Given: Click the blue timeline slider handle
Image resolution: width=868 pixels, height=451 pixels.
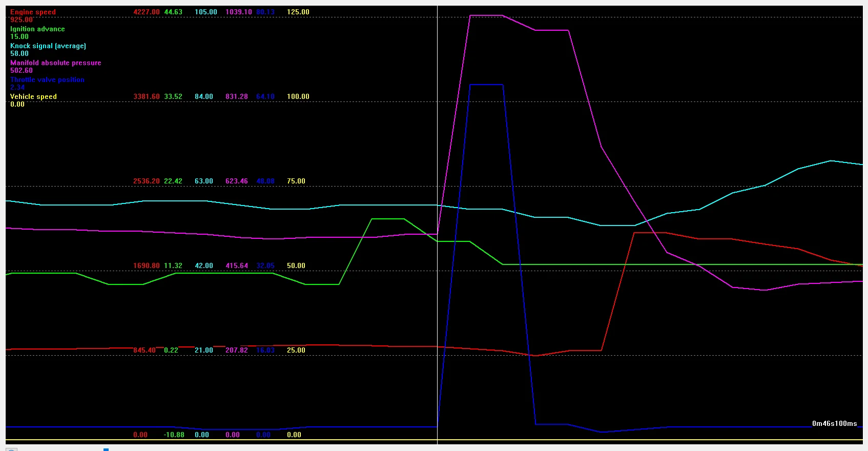Looking at the screenshot, I should 106,449.
